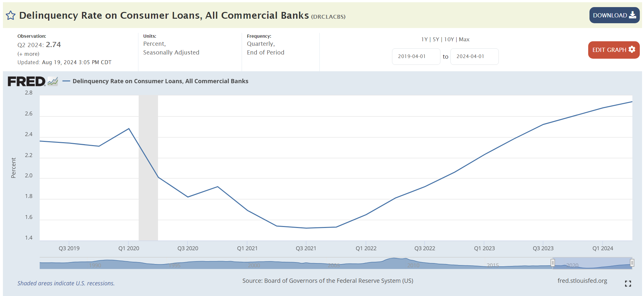This screenshot has height=296, width=644.
Task: Click the 'Shaded areas indicate U.S. recessions' note
Action: pos(66,283)
